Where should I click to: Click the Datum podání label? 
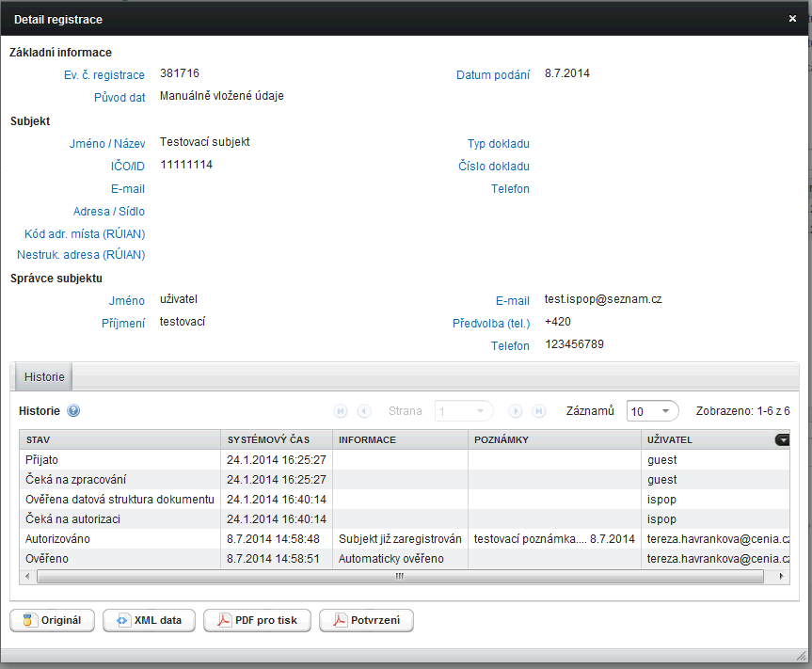click(x=493, y=75)
